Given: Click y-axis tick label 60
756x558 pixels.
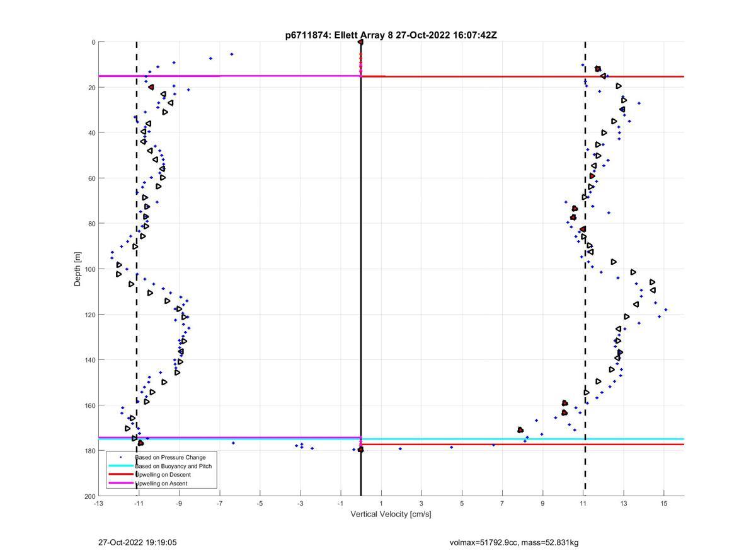Looking at the screenshot, I should (x=91, y=178).
